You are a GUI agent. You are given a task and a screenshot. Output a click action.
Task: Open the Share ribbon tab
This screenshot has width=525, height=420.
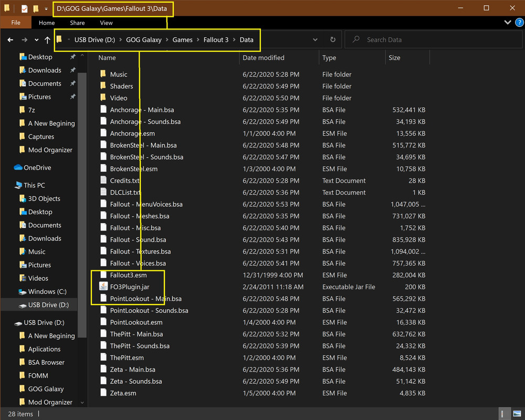pyautogui.click(x=77, y=23)
